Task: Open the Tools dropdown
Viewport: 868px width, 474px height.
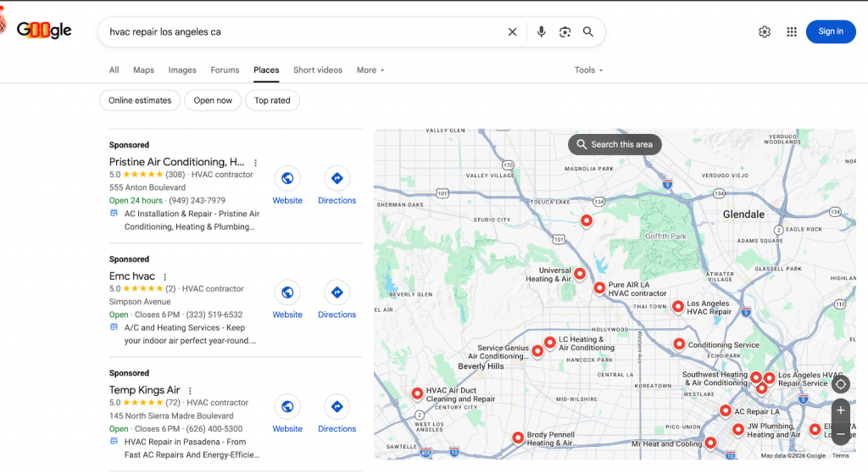Action: pyautogui.click(x=588, y=70)
